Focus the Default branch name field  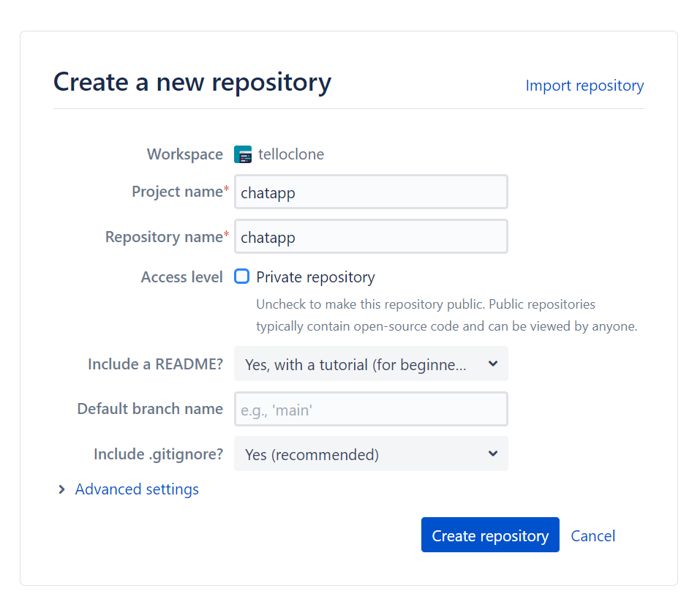coord(371,409)
